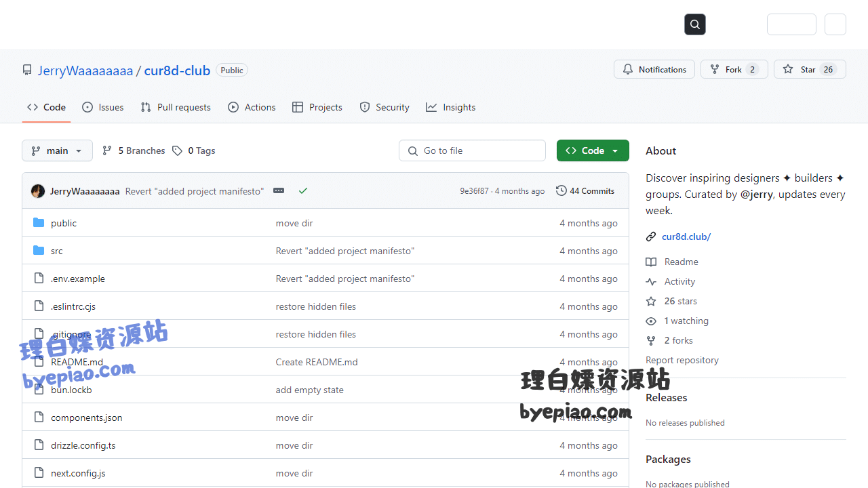Screen dimensions: 868x488
Task: Expand commit details ellipsis button
Action: [279, 191]
